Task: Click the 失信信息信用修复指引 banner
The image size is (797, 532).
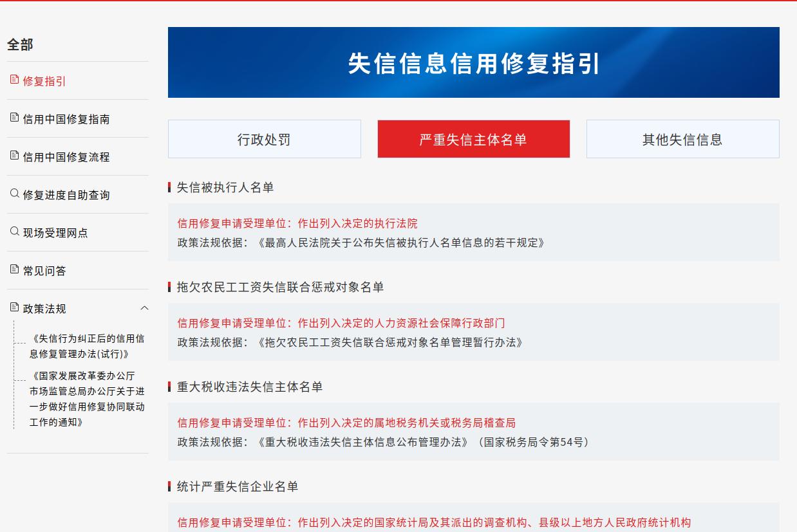Action: point(473,63)
